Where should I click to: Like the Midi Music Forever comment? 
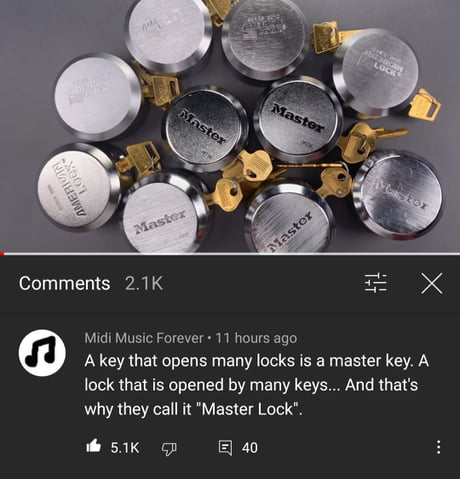pyautogui.click(x=93, y=446)
